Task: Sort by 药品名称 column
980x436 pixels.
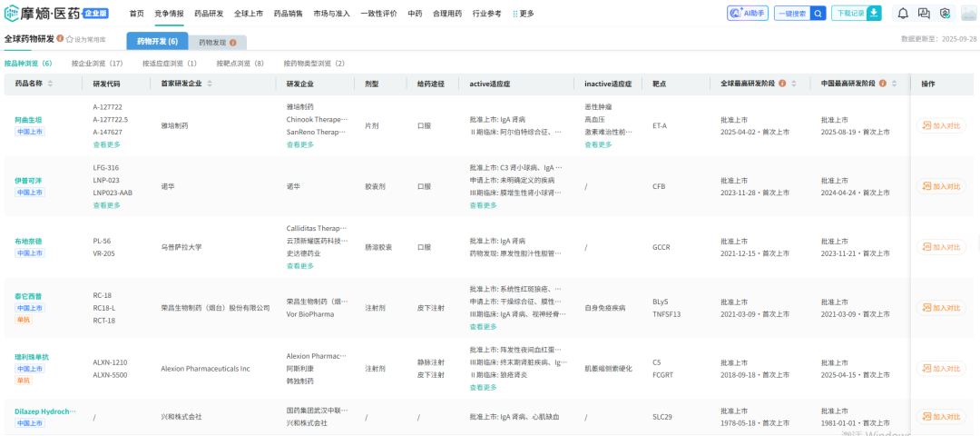Action: [x=50, y=84]
